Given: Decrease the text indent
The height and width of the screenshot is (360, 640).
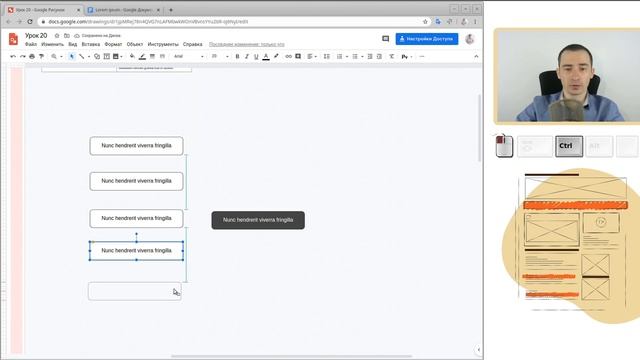Looking at the screenshot, I should (x=370, y=57).
